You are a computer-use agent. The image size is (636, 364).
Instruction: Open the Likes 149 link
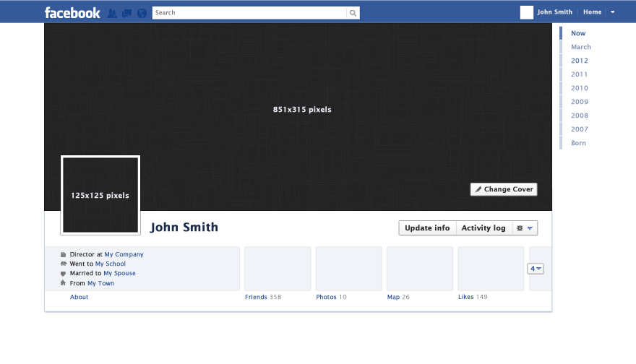click(x=473, y=297)
